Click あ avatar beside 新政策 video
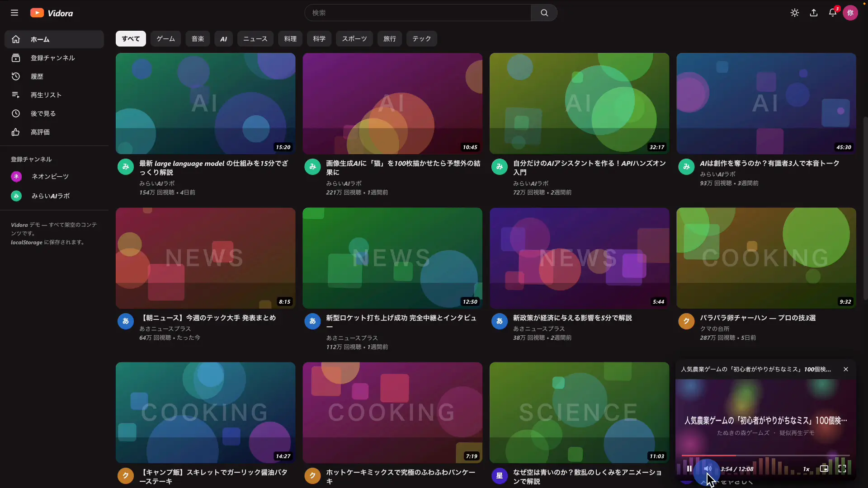Image resolution: width=868 pixels, height=488 pixels. tap(500, 321)
